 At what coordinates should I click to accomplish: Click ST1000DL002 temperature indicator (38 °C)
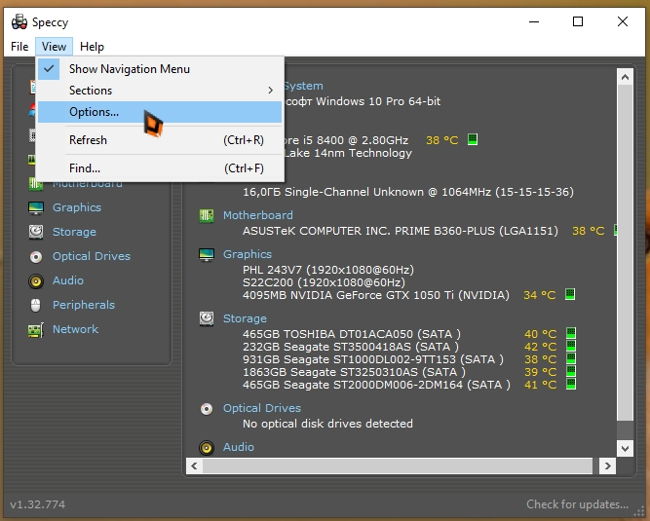(571, 359)
